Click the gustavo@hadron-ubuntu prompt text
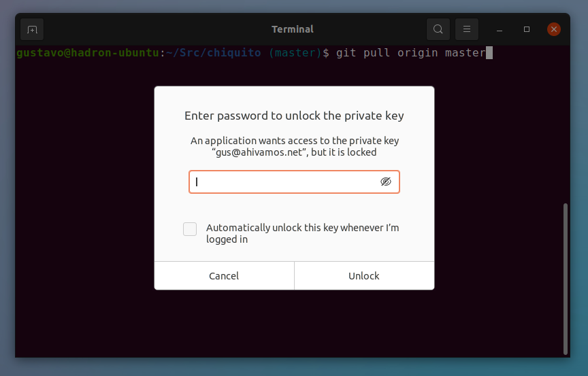The width and height of the screenshot is (588, 376). pos(88,53)
